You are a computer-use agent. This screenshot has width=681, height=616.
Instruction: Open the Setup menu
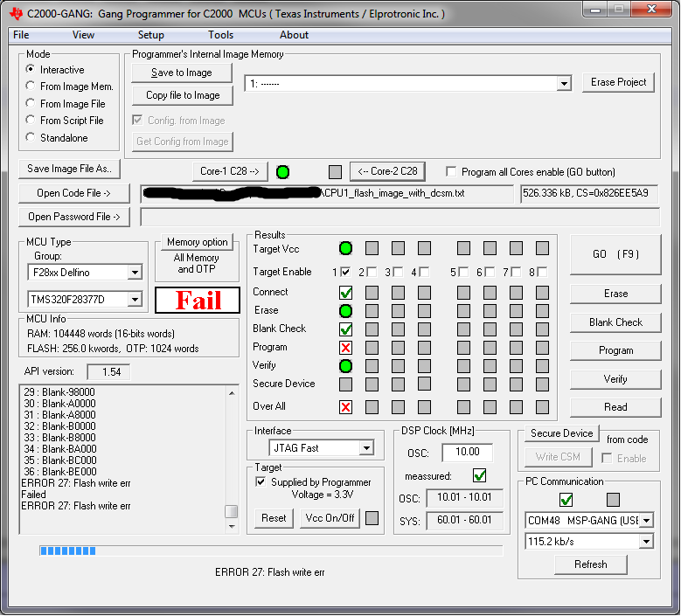(150, 35)
